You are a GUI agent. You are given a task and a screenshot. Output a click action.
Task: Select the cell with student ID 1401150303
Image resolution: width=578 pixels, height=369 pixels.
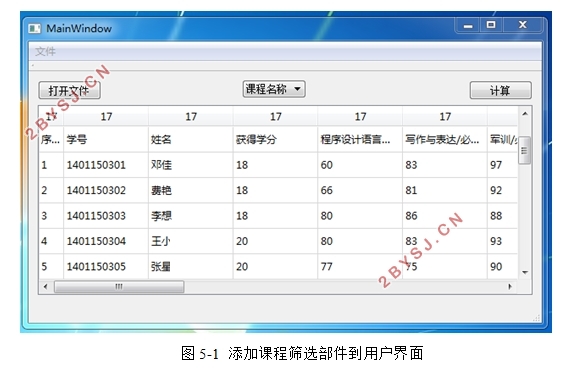pos(106,216)
